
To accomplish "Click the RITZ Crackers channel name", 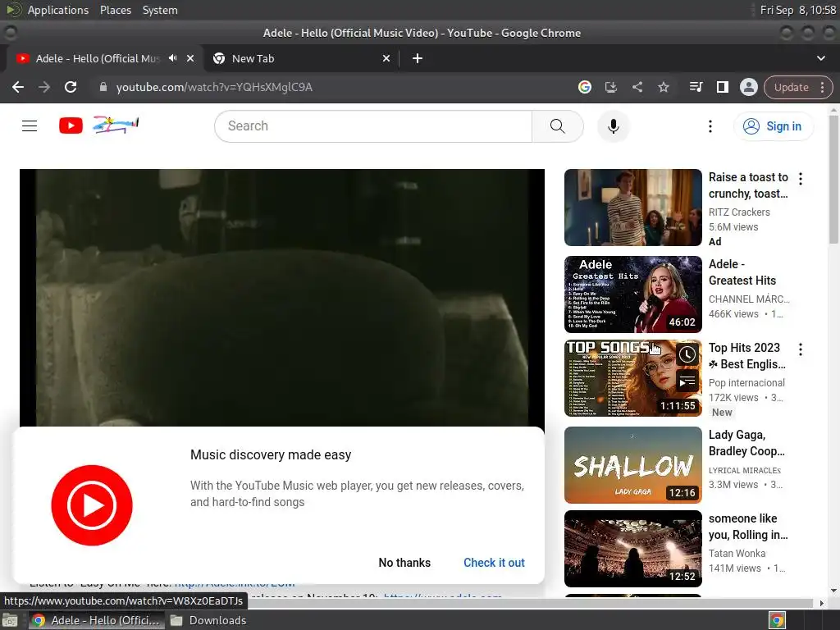I will click(739, 212).
